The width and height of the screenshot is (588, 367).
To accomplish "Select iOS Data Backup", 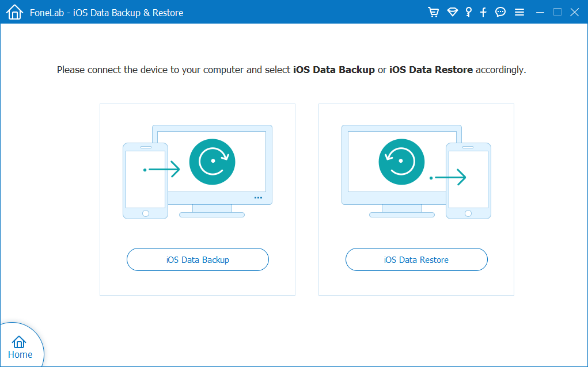I will pyautogui.click(x=197, y=259).
